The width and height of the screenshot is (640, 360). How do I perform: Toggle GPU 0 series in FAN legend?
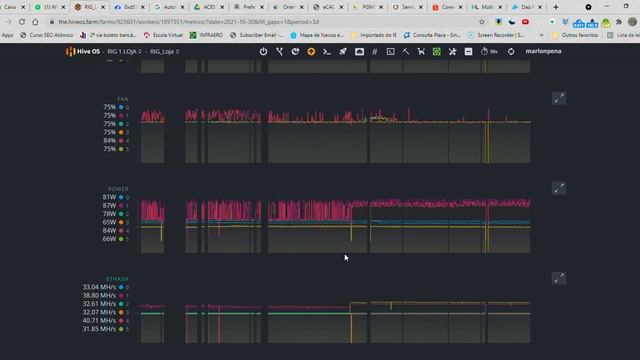[116, 107]
